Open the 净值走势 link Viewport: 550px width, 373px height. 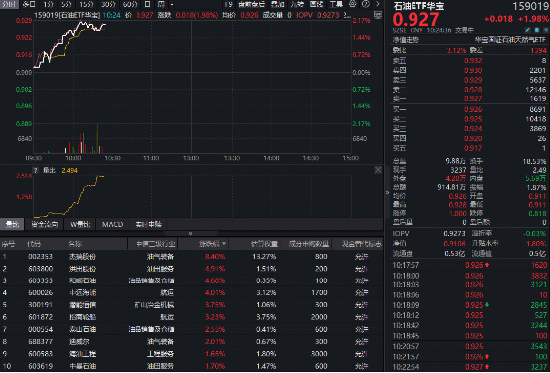[x=405, y=40]
